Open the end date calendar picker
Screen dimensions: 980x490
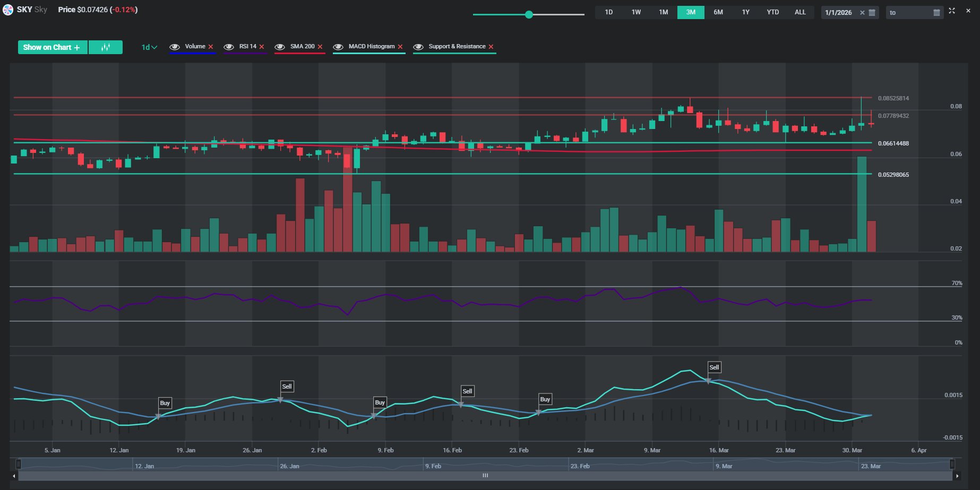pyautogui.click(x=936, y=13)
